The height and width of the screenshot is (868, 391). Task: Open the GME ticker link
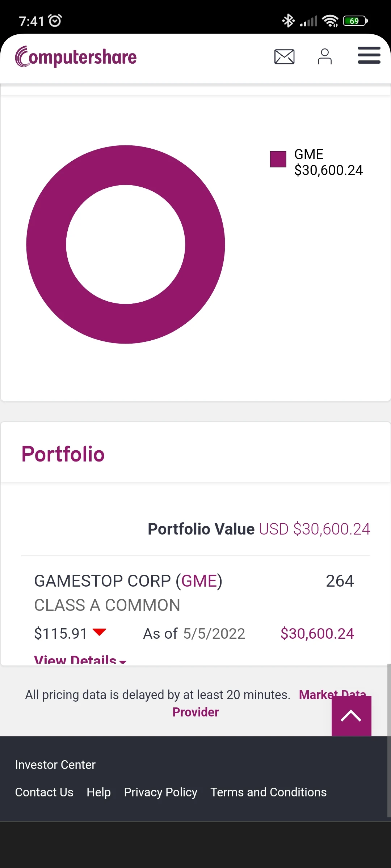199,581
